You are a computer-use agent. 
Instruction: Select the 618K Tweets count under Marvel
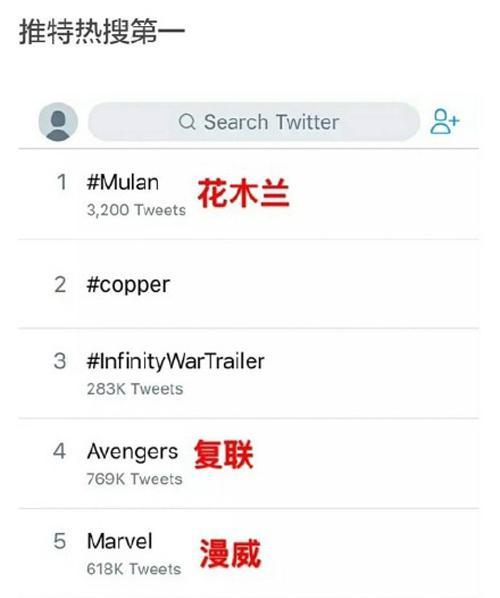(x=134, y=569)
